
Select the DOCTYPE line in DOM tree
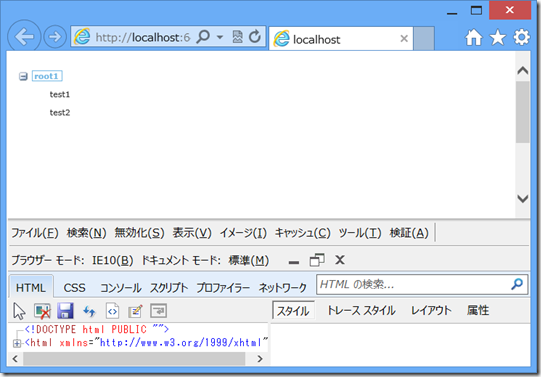click(97, 329)
